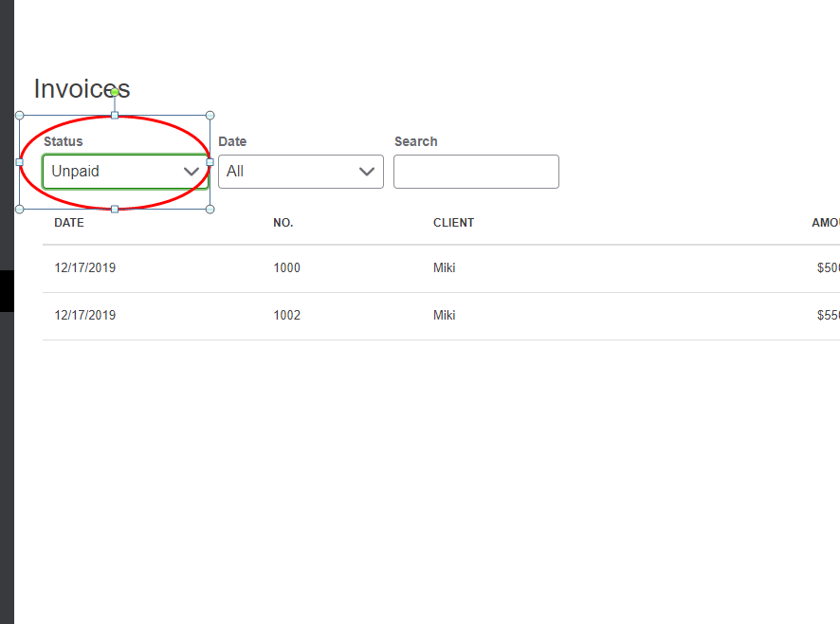
Task: Click invoice number 1000
Action: [286, 267]
